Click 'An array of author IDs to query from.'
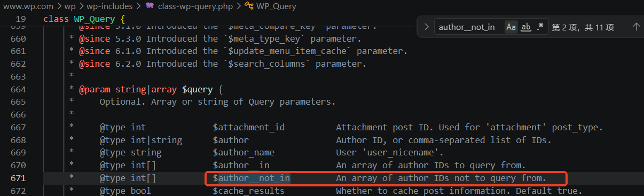This screenshot has height=196, width=644. pos(431,166)
